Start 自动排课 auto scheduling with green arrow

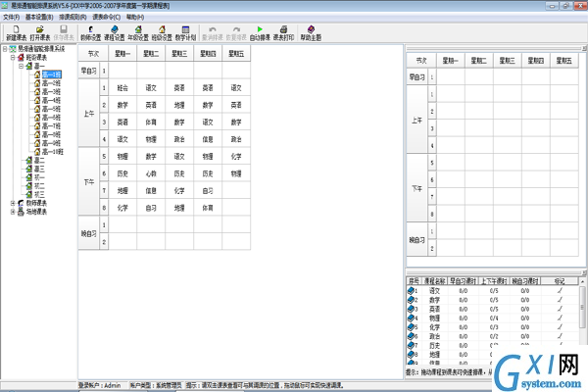click(x=260, y=32)
